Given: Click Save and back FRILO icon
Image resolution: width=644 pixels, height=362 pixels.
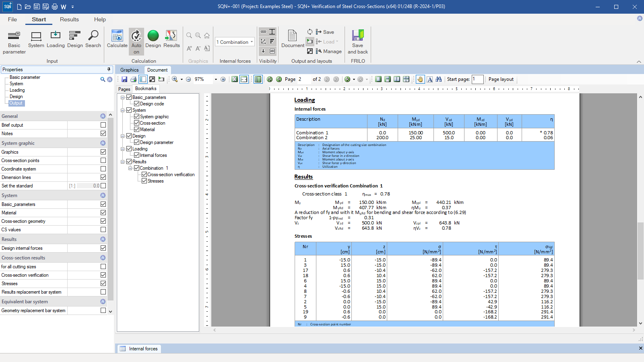Looking at the screenshot, I should [x=358, y=42].
